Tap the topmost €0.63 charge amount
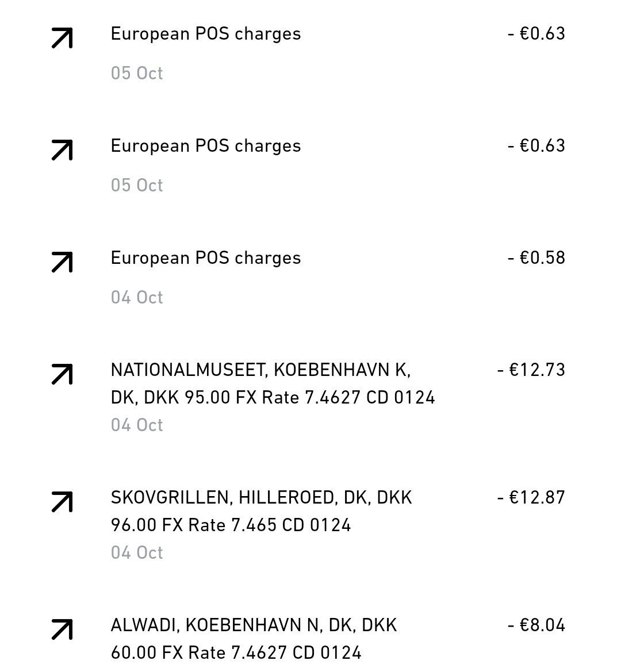 (536, 33)
